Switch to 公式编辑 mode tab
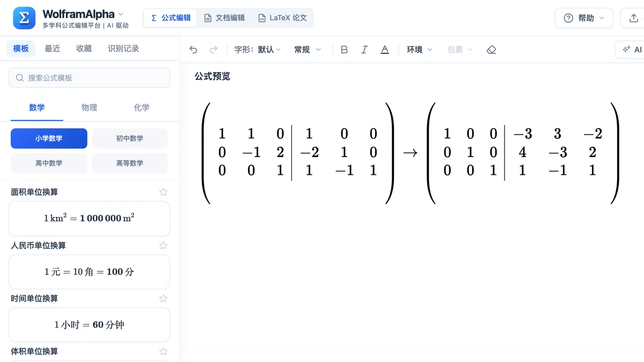The width and height of the screenshot is (644, 362). point(170,18)
